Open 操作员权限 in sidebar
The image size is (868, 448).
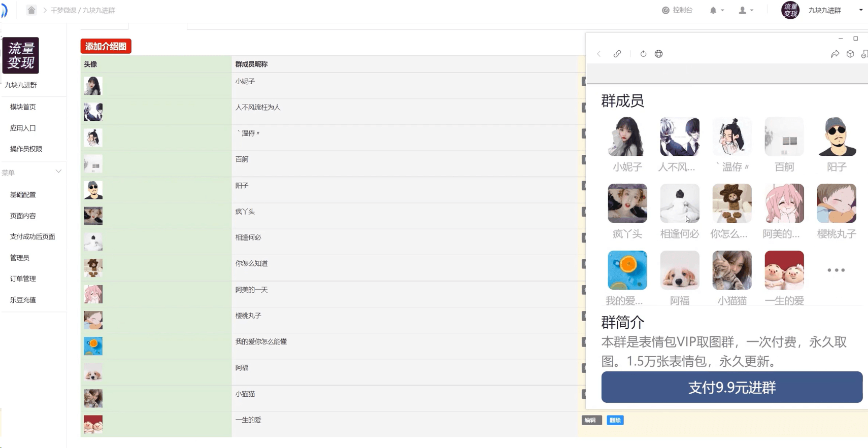click(26, 149)
